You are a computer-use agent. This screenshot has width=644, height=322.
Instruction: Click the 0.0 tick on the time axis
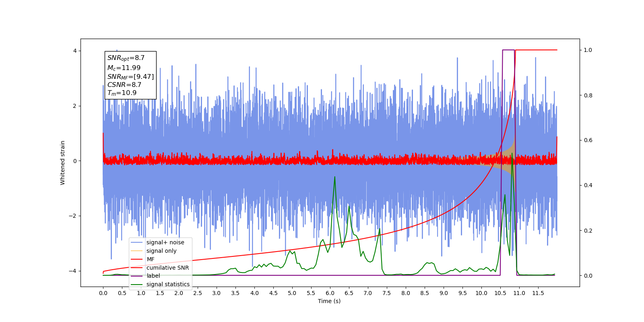(x=103, y=293)
